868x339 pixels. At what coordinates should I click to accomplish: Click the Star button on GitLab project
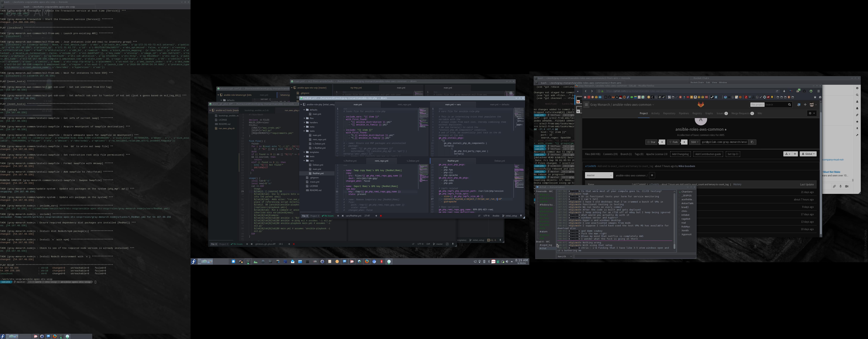click(x=652, y=142)
